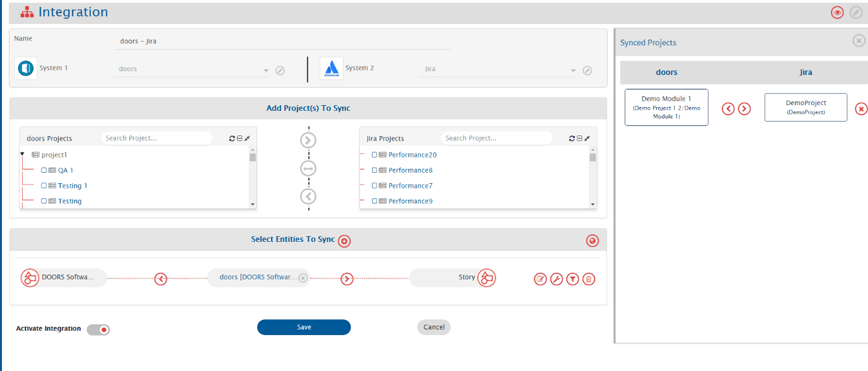This screenshot has width=868, height=371.
Task: Delete entity mapping with the trash icon
Action: coord(589,279)
